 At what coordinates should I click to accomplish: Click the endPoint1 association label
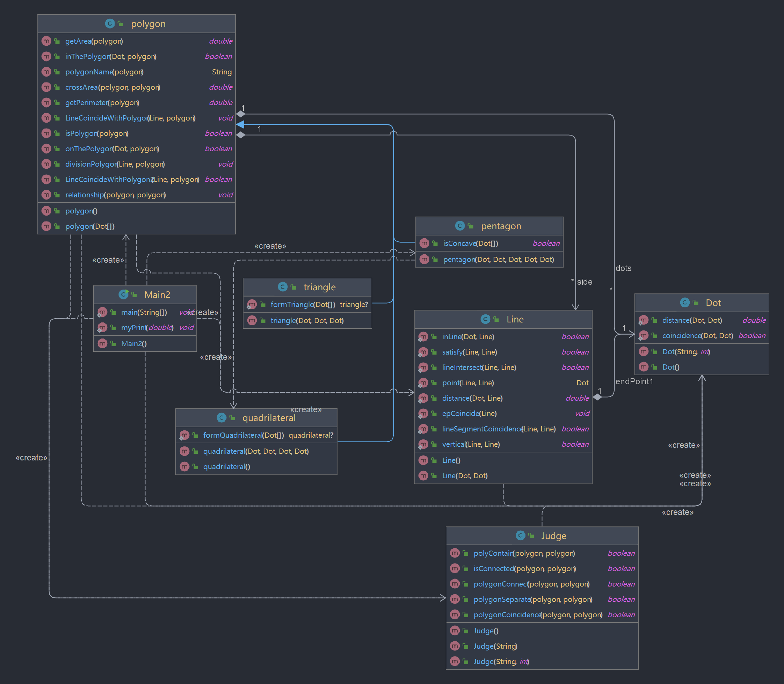point(634,381)
